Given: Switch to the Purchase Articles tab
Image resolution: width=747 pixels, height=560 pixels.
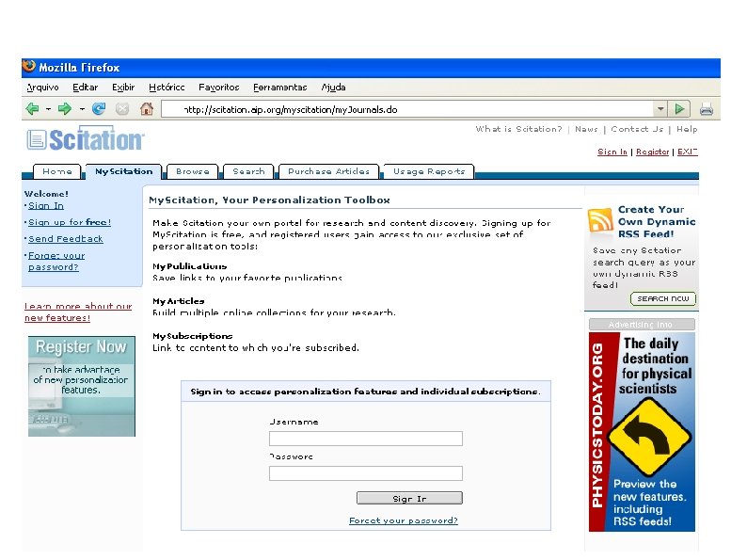Looking at the screenshot, I should tap(328, 171).
